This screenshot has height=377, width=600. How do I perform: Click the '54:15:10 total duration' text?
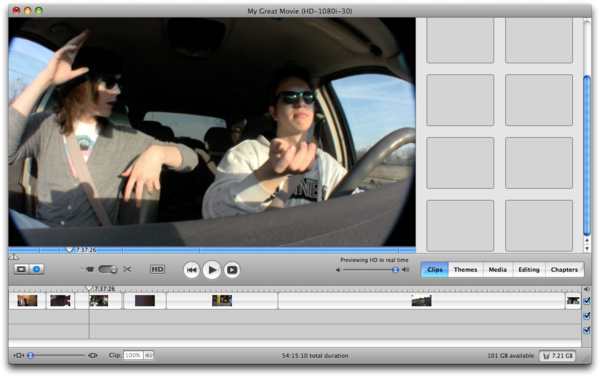pos(315,356)
